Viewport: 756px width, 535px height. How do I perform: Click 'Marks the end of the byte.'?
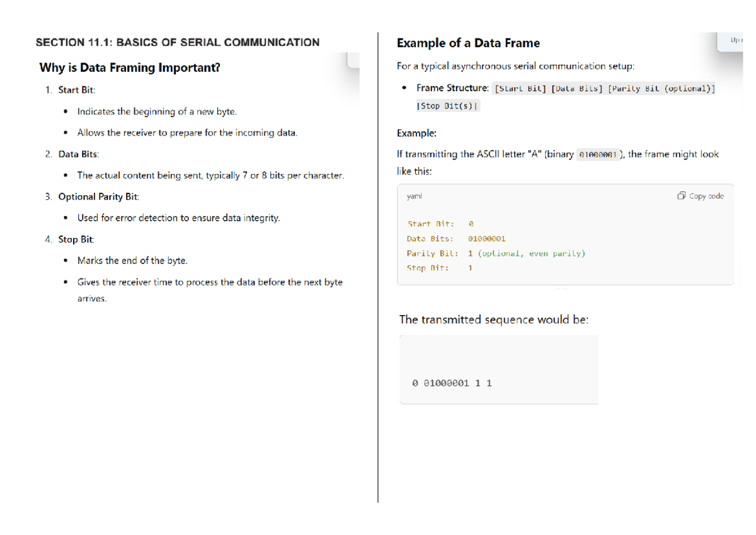point(132,260)
